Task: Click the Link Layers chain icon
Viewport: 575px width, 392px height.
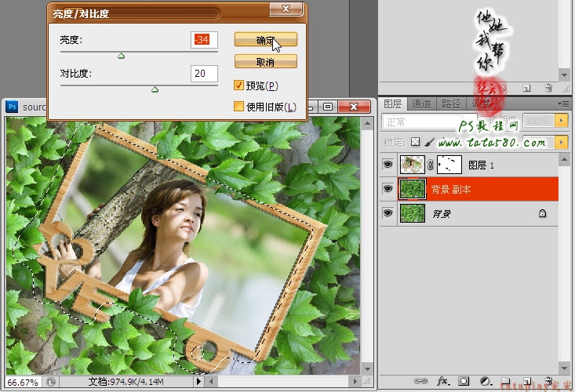Action: 420,381
